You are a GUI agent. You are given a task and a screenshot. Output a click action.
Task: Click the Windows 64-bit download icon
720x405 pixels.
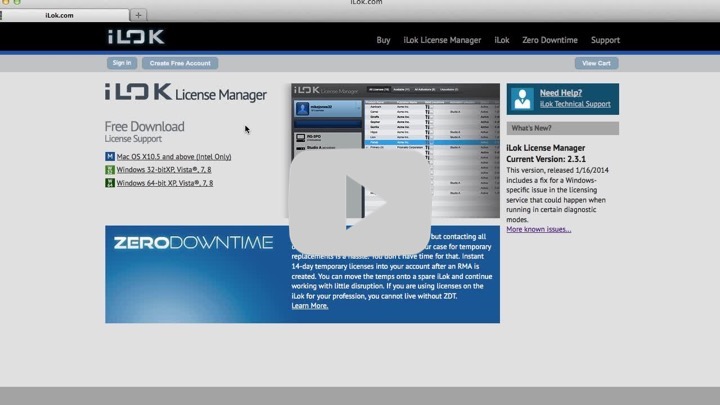(x=110, y=183)
